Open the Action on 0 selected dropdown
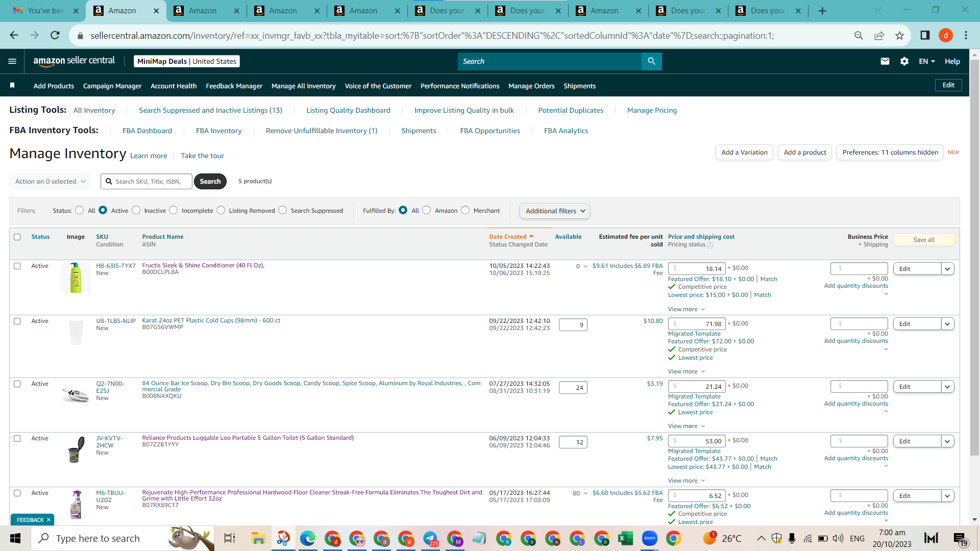This screenshot has width=980, height=551. pos(50,181)
